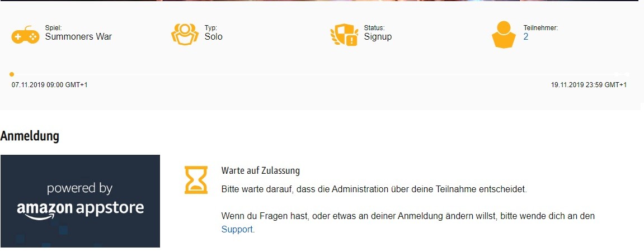Open the participant count link 2
The width and height of the screenshot is (644, 252).
pyautogui.click(x=526, y=36)
